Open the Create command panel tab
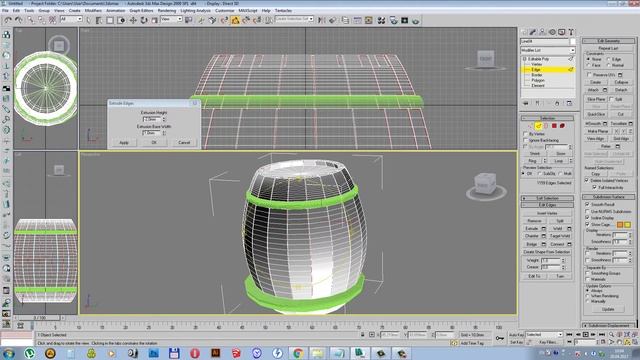The height and width of the screenshot is (360, 640). click(x=524, y=32)
